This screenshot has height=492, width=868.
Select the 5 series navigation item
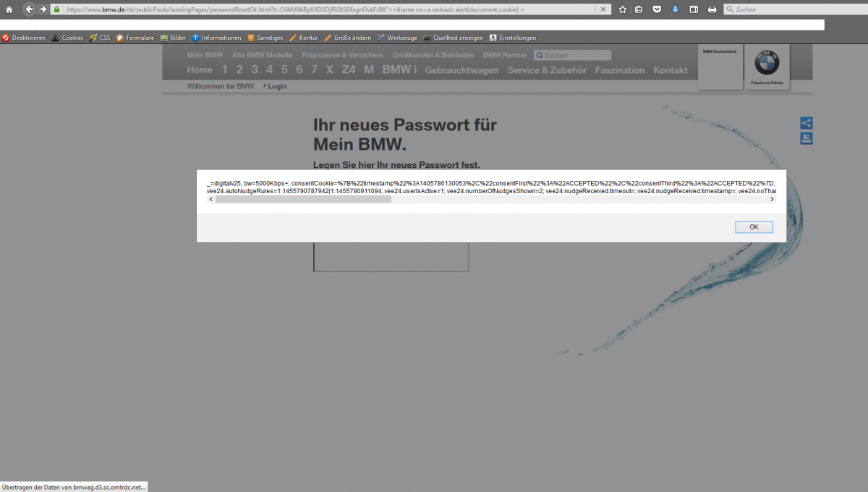click(284, 69)
